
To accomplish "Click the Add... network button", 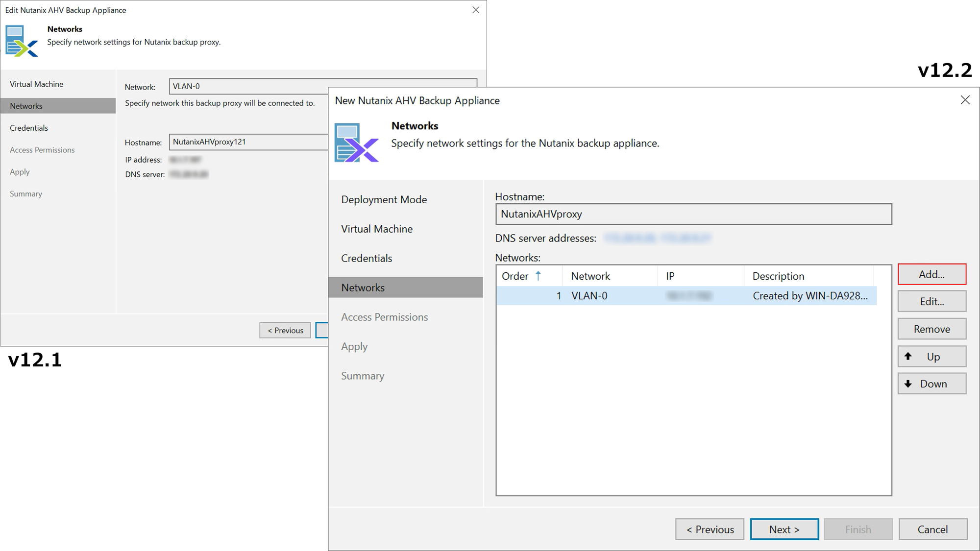I will (931, 274).
